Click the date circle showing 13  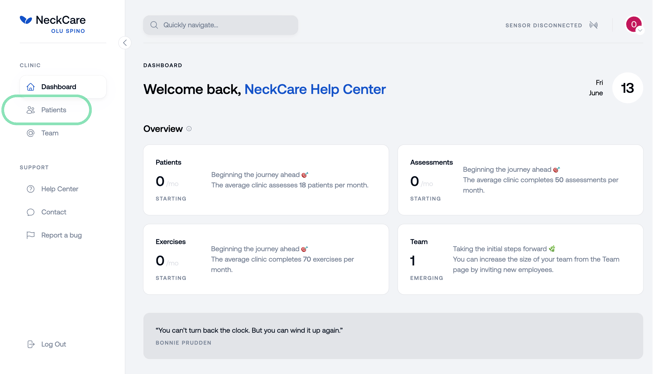coord(627,88)
